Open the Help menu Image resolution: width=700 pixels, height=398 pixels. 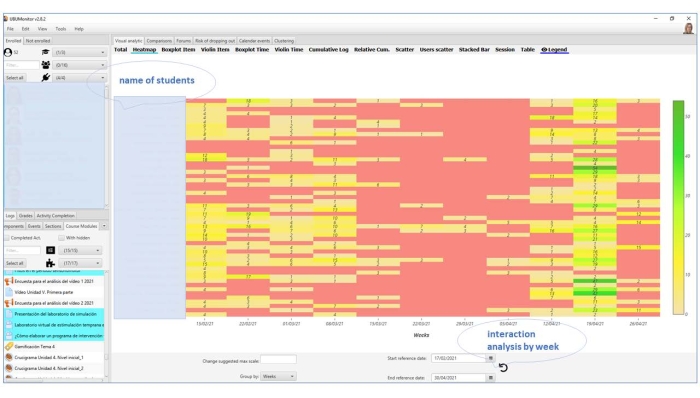coord(79,29)
